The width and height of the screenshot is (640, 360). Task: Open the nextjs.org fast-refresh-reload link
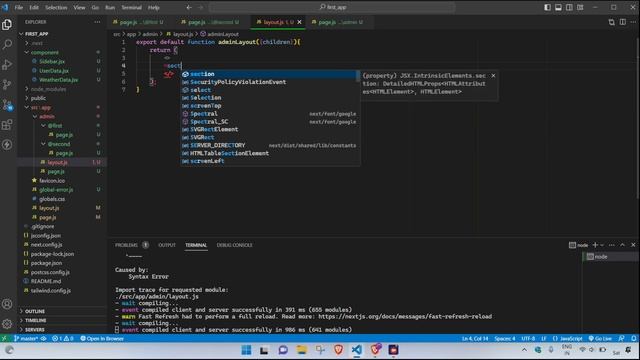[x=405, y=316]
